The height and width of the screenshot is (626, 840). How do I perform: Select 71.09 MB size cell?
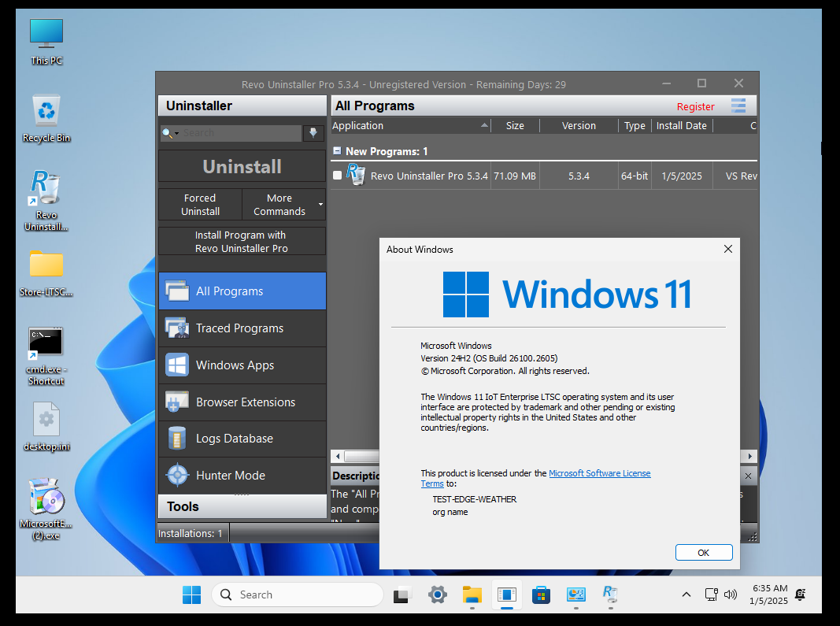pyautogui.click(x=515, y=176)
